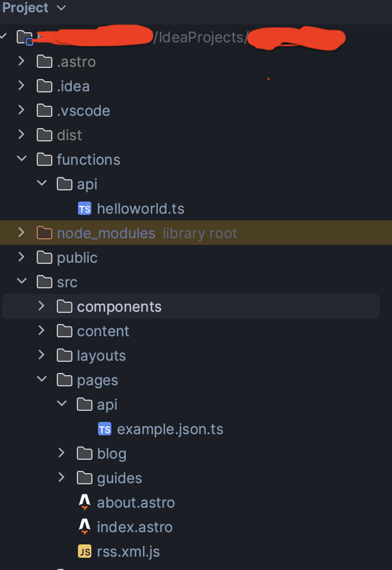Collapse the pages folder
Image resolution: width=392 pixels, height=570 pixels.
pos(41,380)
